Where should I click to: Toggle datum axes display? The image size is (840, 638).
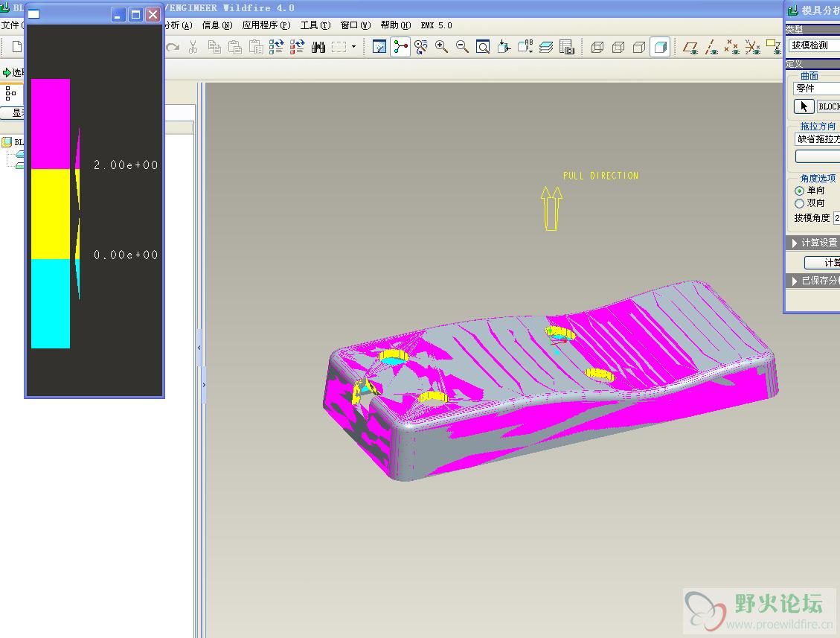click(711, 47)
